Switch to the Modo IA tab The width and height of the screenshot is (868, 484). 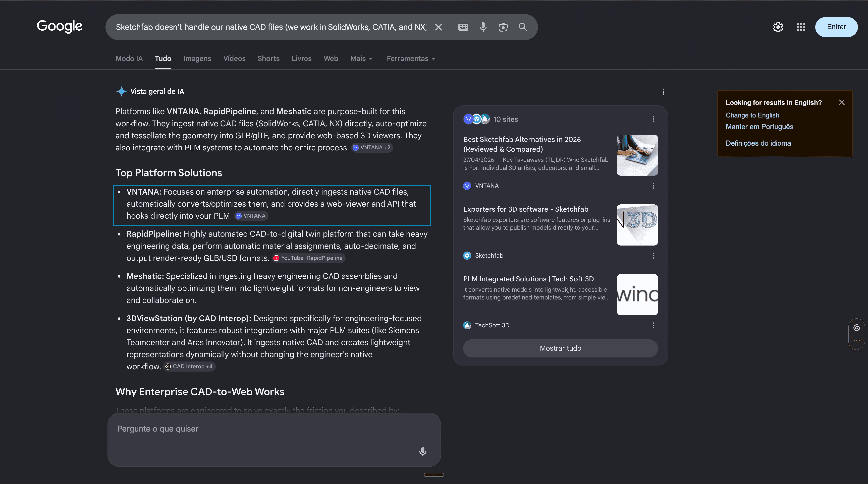pos(129,59)
